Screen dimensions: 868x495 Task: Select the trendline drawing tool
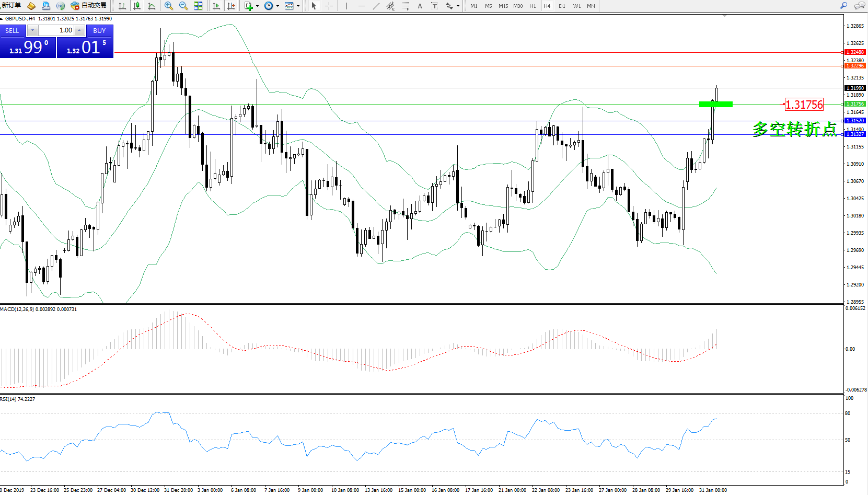(376, 6)
